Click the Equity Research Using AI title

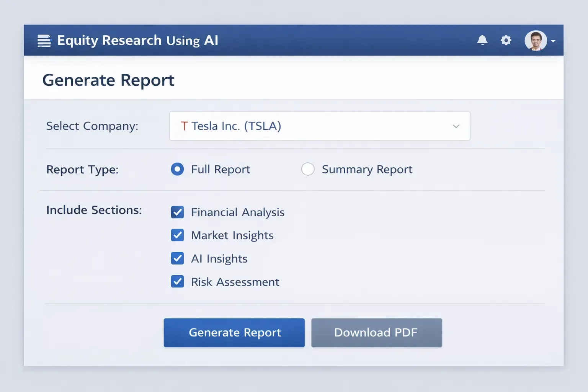pos(138,40)
